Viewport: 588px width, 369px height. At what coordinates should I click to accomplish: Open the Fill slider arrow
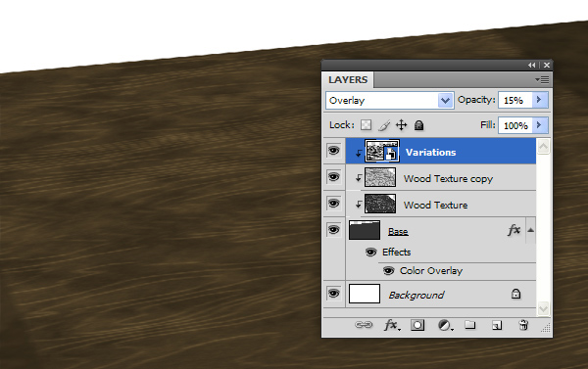(540, 125)
